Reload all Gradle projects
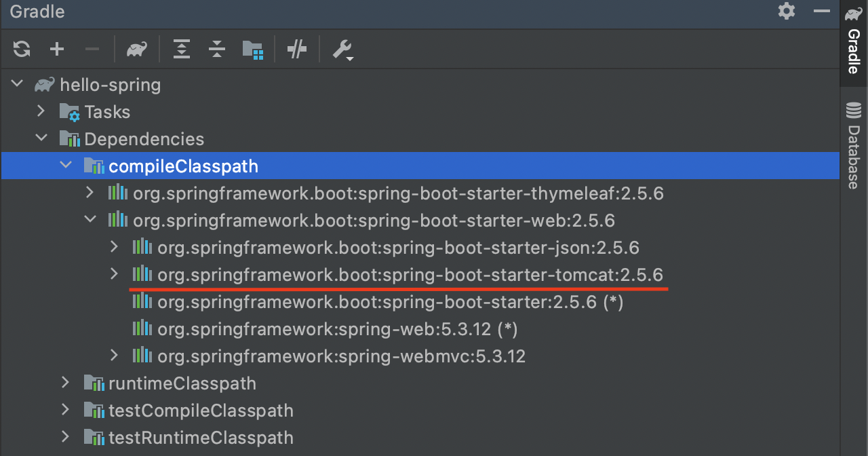This screenshot has height=456, width=868. (22, 49)
